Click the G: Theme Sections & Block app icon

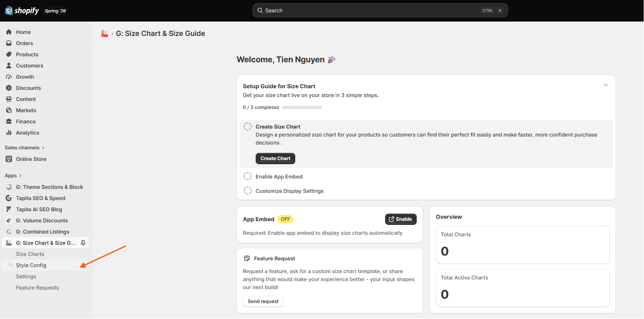9,187
